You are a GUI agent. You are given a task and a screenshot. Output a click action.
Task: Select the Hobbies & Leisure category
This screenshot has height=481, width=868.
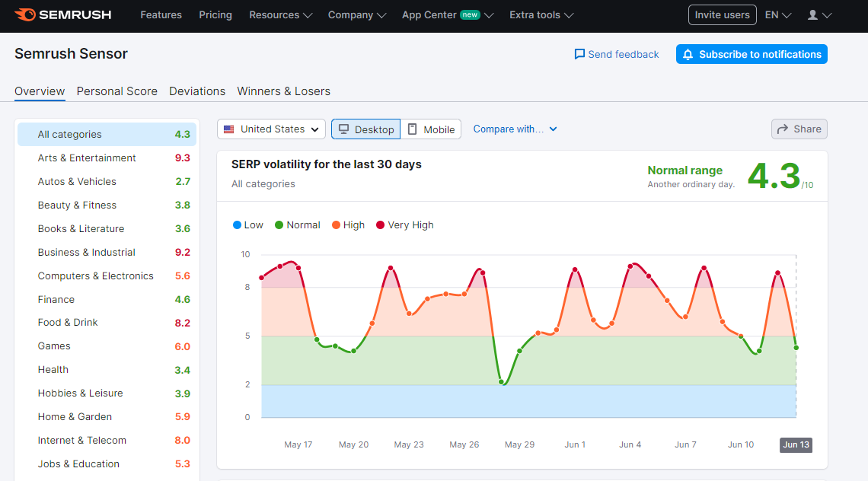[x=107, y=393]
